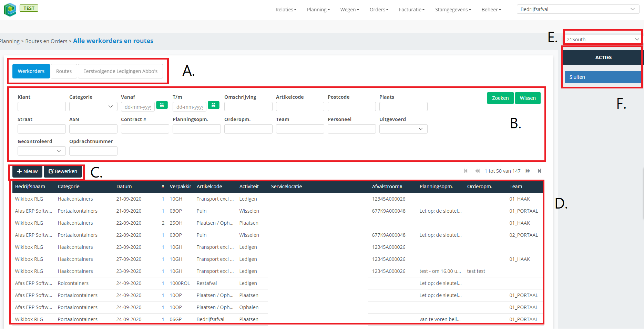Select the 'van te voren bell...' cell
This screenshot has height=330, width=644.
coord(440,319)
